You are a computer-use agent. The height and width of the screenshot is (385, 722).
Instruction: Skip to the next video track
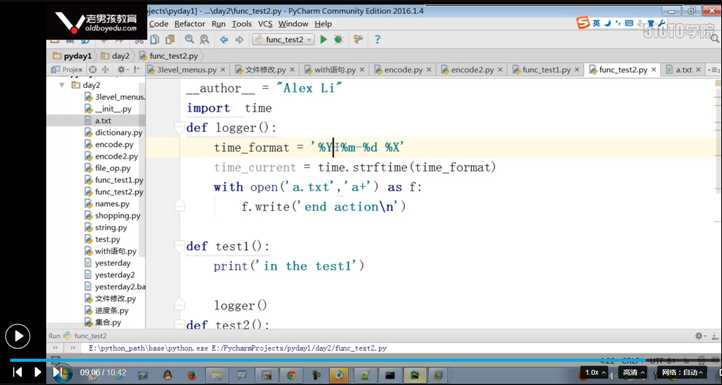[57, 372]
